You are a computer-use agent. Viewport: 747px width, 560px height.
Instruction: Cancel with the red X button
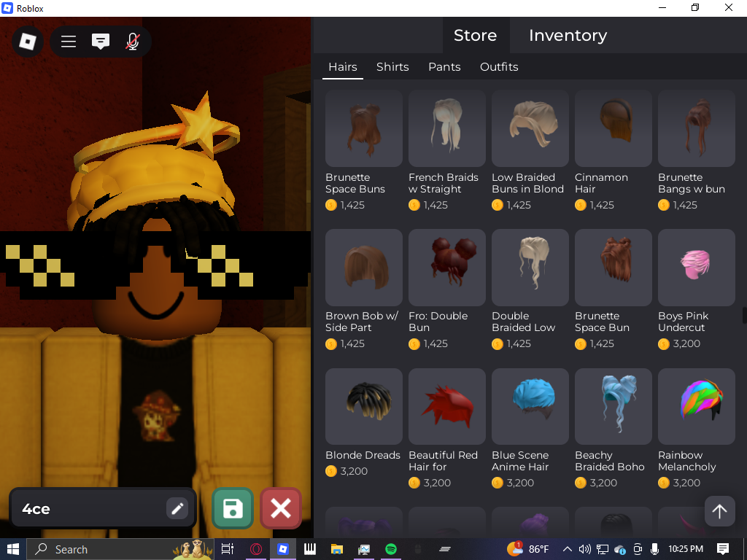281,508
